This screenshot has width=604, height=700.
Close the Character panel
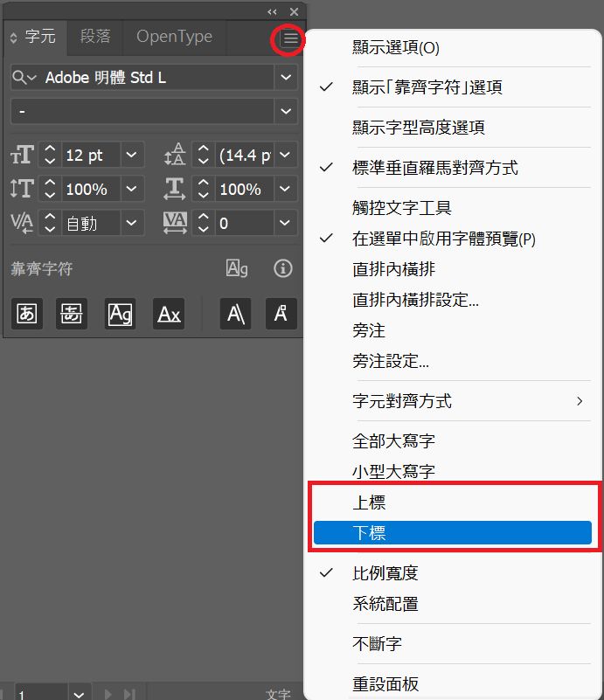click(294, 12)
